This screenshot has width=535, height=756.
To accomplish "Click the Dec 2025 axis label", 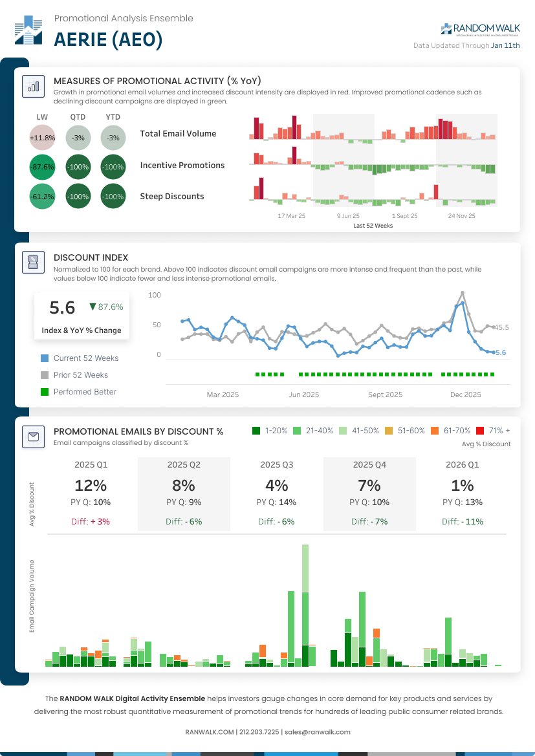I will point(466,395).
